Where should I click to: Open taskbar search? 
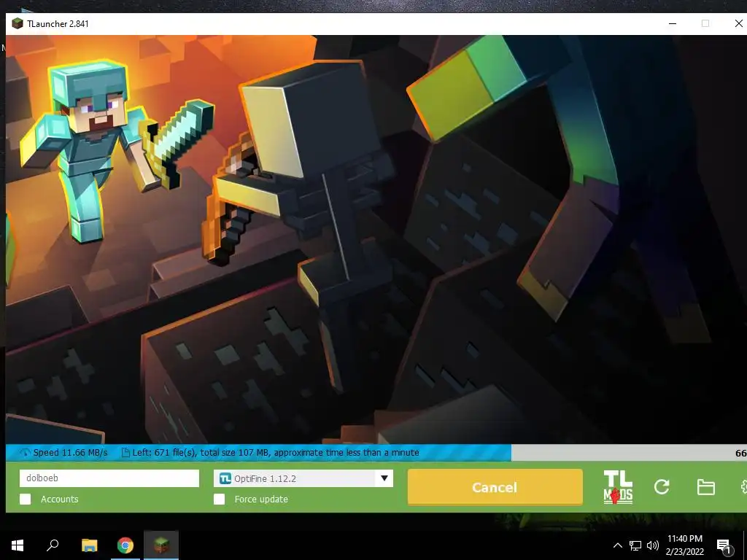point(53,545)
